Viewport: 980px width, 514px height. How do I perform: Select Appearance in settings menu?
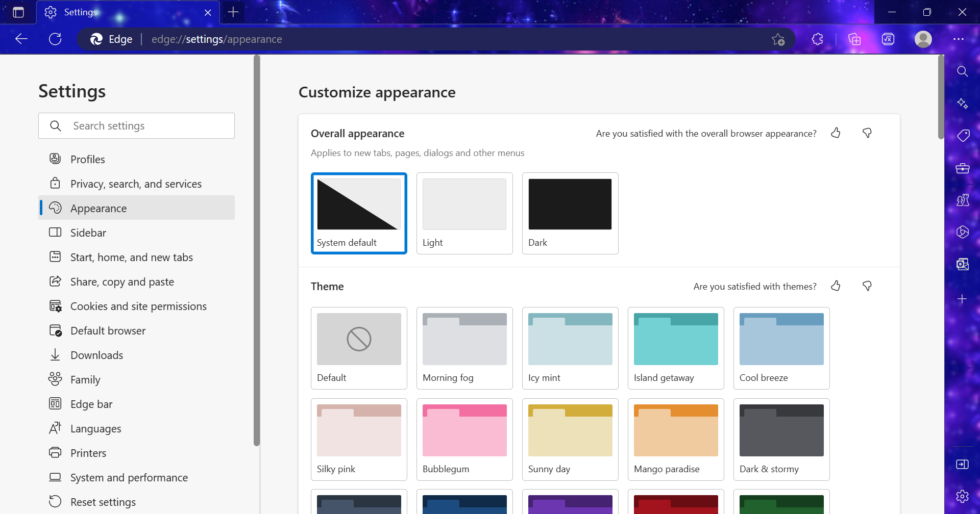point(136,208)
